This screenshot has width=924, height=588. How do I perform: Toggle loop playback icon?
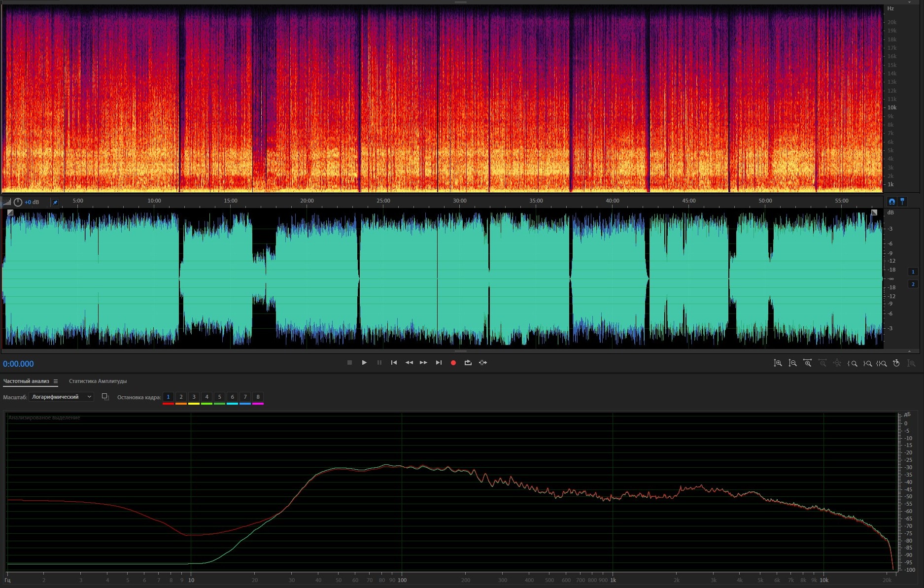click(x=468, y=363)
